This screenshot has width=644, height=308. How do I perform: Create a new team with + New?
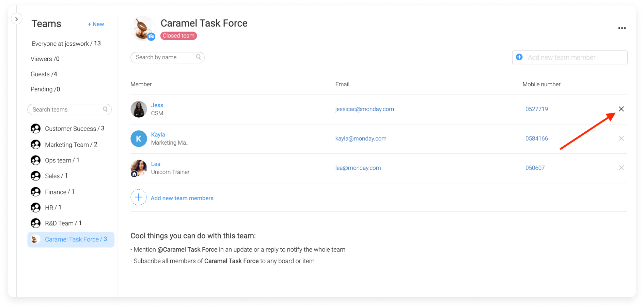click(96, 24)
